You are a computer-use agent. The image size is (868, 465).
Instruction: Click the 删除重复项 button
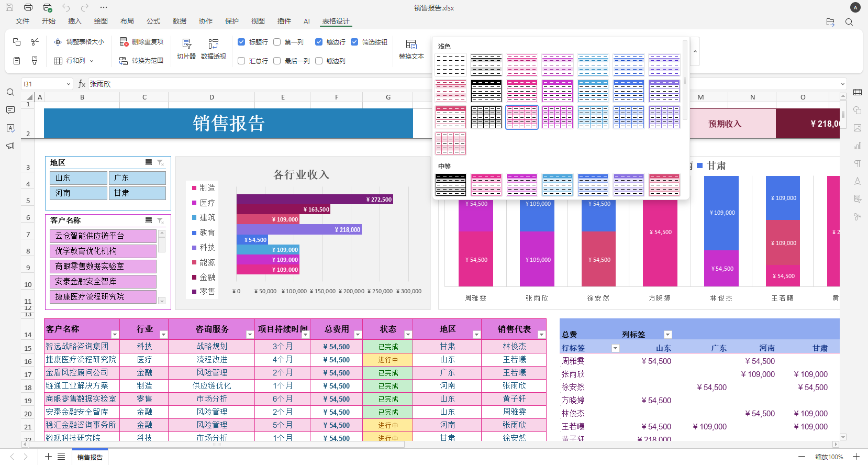[x=141, y=42]
